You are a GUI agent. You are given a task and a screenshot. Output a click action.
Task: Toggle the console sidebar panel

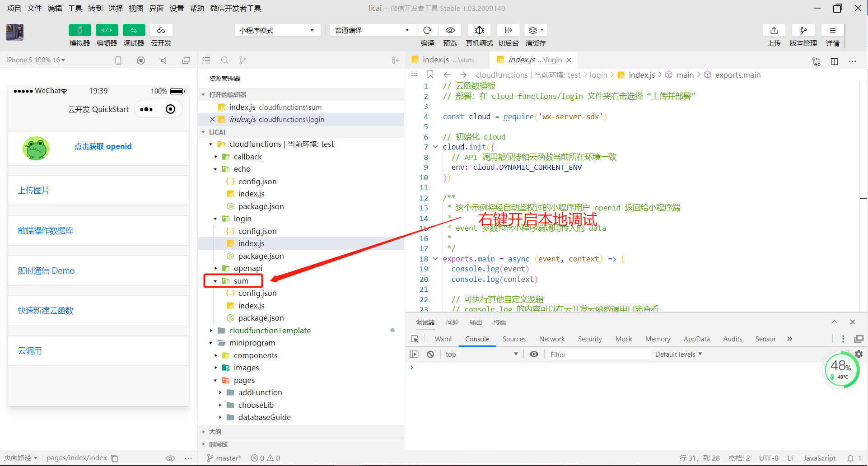(x=414, y=354)
